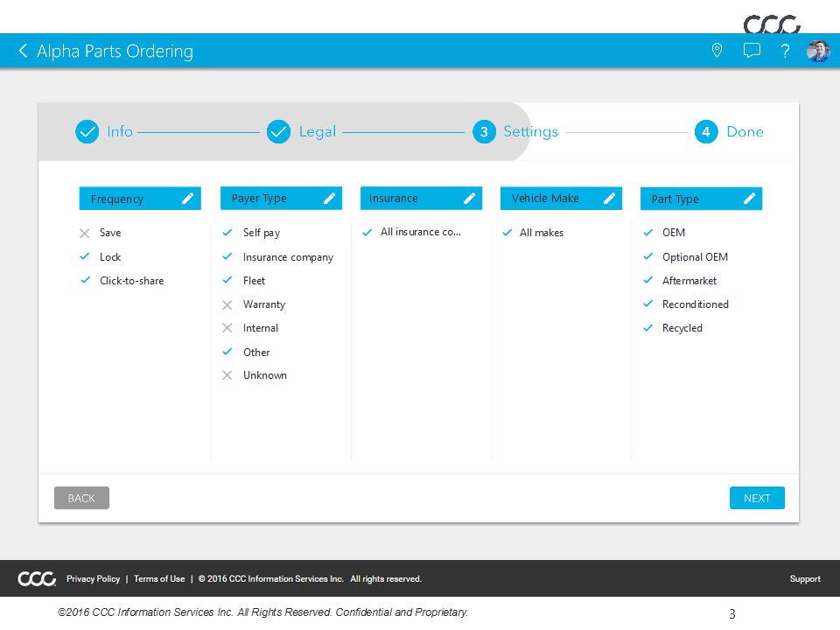
Task: Go back using the header chevron arrow
Action: coord(23,51)
